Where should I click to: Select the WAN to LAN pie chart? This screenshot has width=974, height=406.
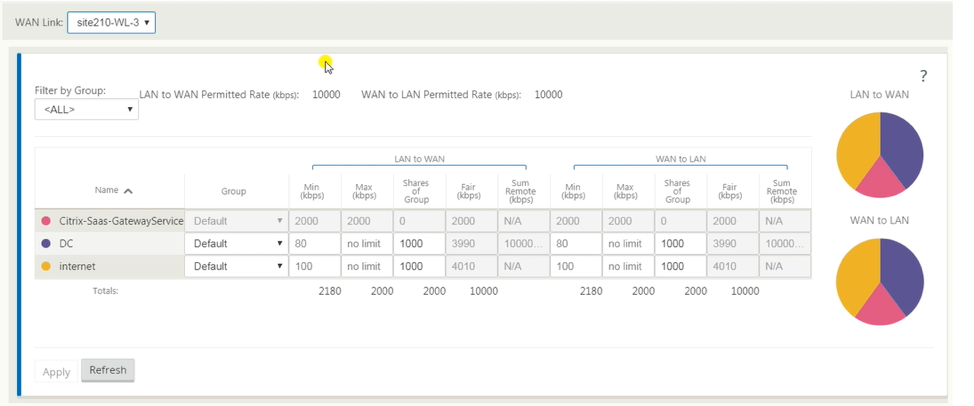[x=880, y=282]
